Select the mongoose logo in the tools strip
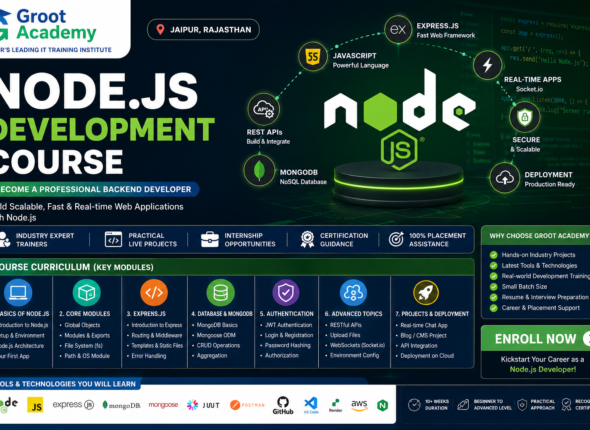Viewport: 590px width, 430px height. click(x=163, y=405)
